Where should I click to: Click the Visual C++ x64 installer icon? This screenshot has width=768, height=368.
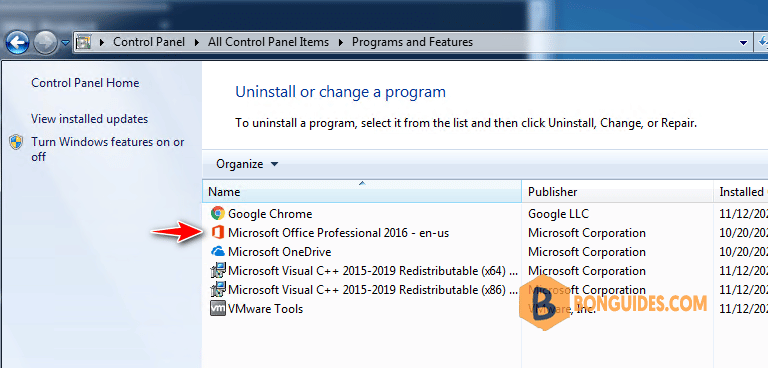pos(217,270)
